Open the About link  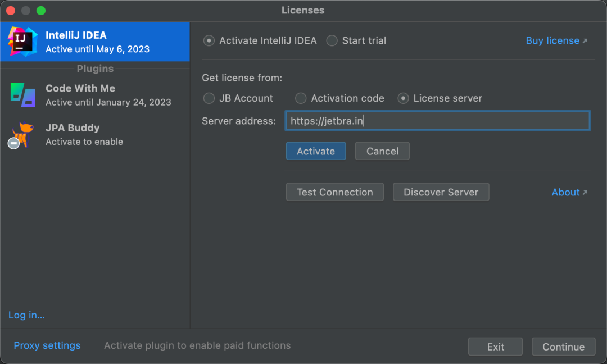pyautogui.click(x=569, y=192)
